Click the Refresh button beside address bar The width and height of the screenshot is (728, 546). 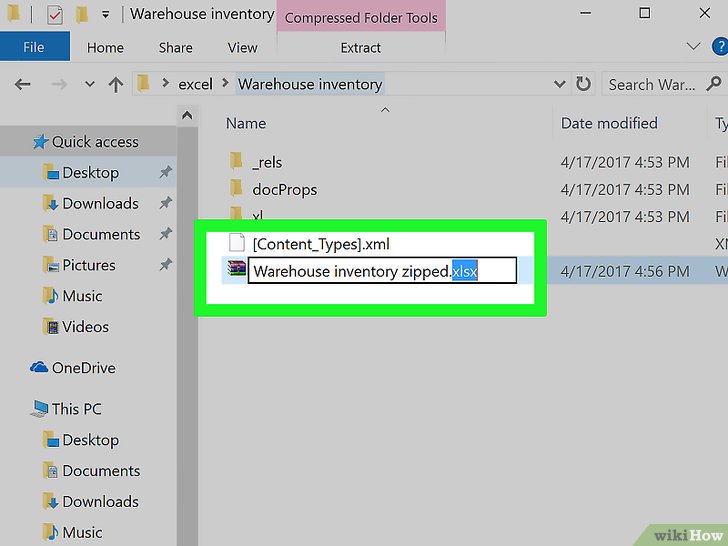pyautogui.click(x=584, y=85)
